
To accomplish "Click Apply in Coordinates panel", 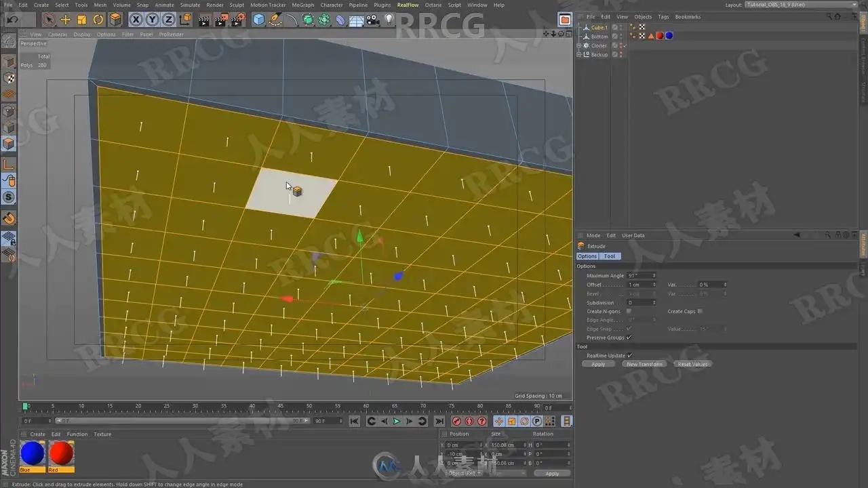I will pos(552,473).
